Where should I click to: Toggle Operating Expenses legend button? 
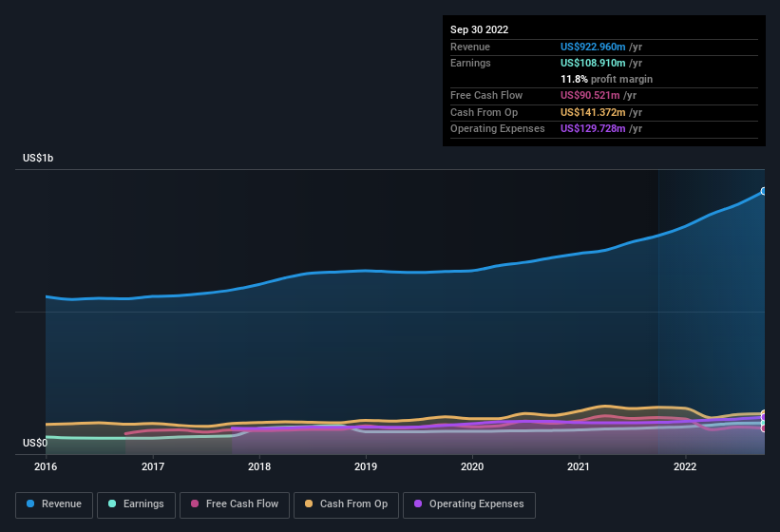(x=469, y=504)
